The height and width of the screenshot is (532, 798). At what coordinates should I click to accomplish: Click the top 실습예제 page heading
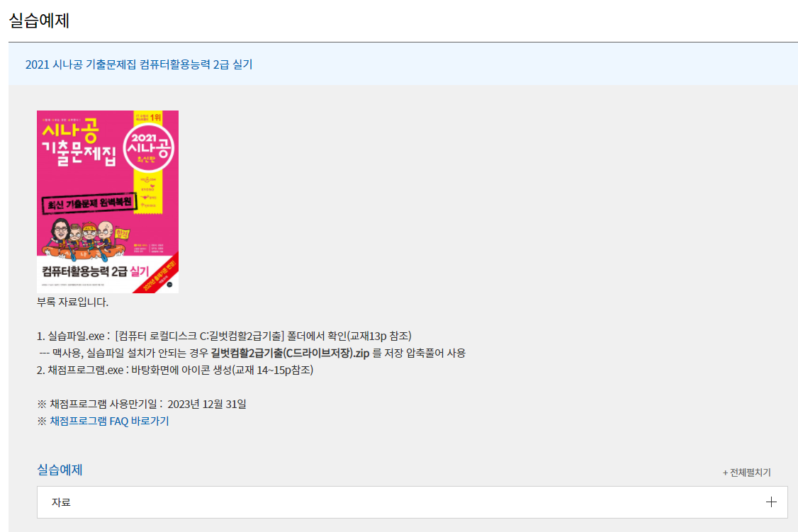[39, 21]
